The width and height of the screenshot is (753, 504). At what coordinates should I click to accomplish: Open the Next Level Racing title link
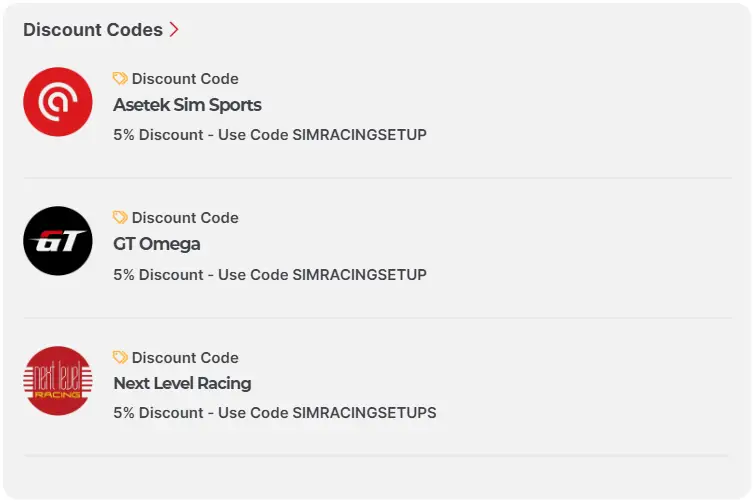182,383
